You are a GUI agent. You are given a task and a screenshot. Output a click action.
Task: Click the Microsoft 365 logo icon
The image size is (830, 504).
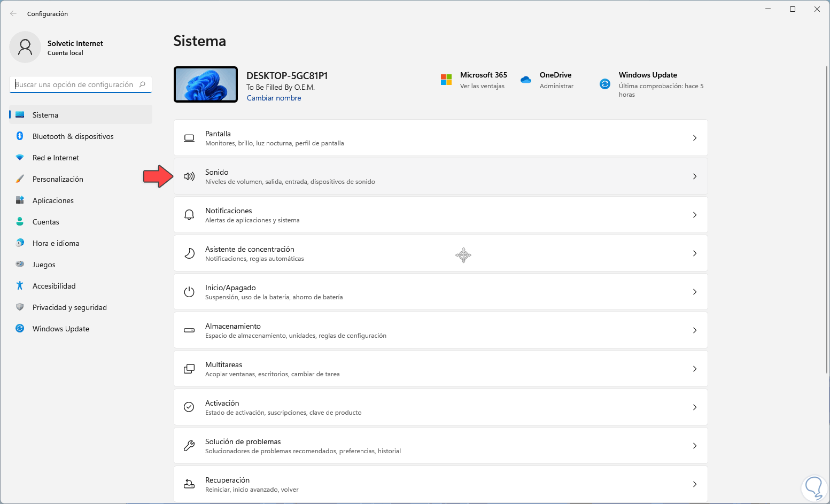(x=446, y=80)
